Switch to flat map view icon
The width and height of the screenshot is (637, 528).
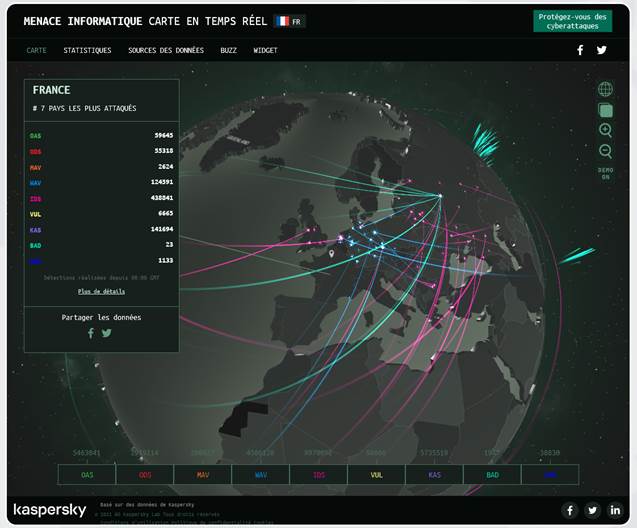(605, 110)
